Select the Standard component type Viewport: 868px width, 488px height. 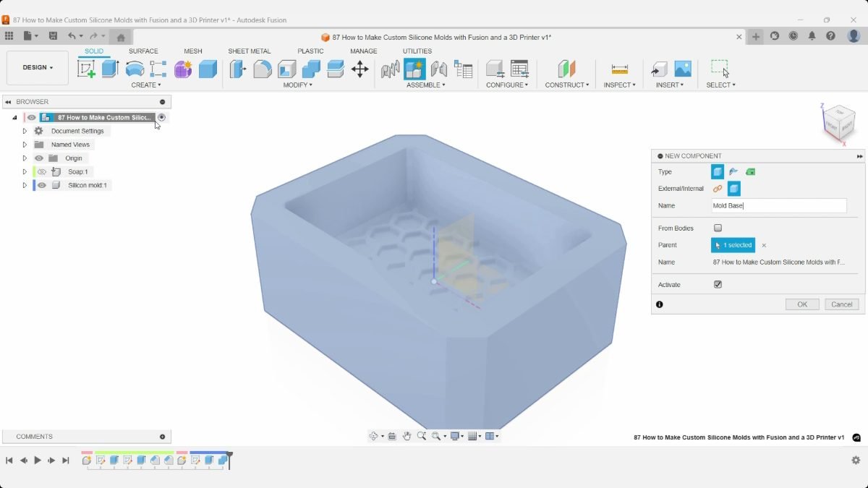(718, 172)
